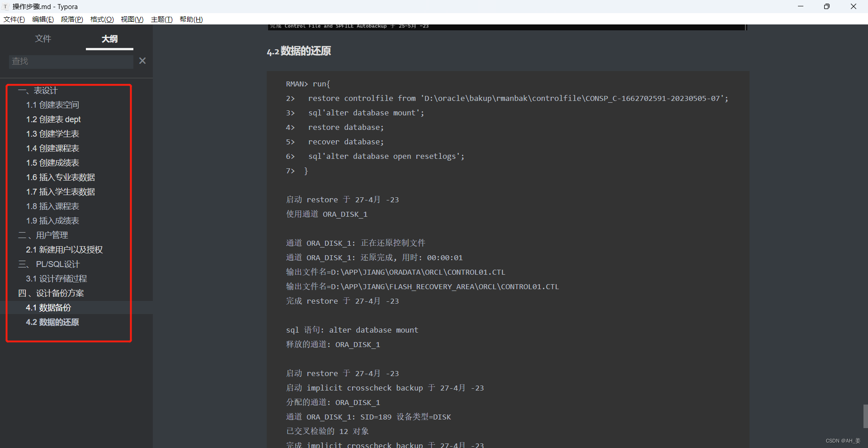Open the 文件(F) menu
The width and height of the screenshot is (868, 448).
14,19
